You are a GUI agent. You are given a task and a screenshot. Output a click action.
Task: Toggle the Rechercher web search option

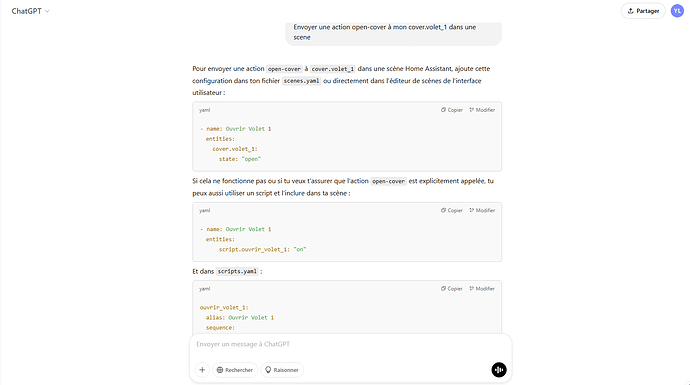coord(235,370)
